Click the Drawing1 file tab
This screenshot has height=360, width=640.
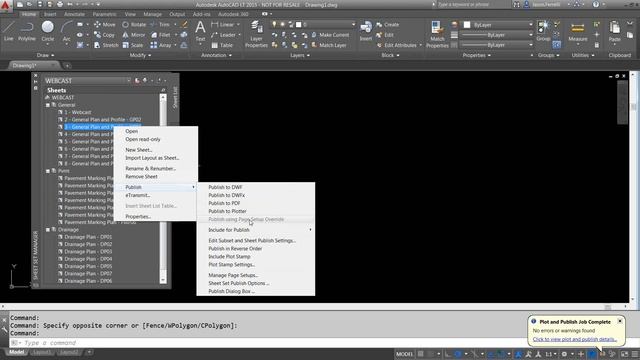pyautogui.click(x=24, y=65)
